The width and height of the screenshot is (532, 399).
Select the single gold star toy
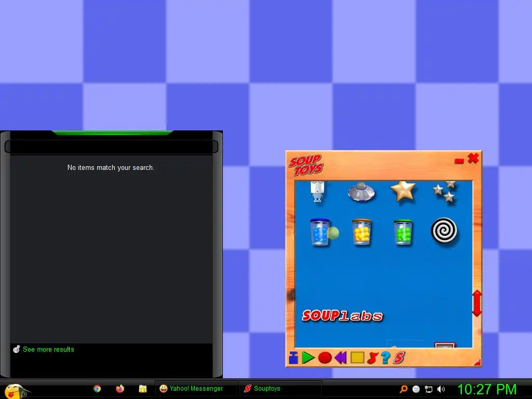point(403,191)
